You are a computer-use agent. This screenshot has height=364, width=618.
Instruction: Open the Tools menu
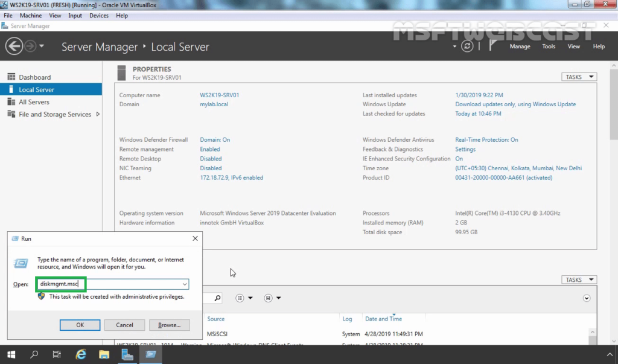548,46
